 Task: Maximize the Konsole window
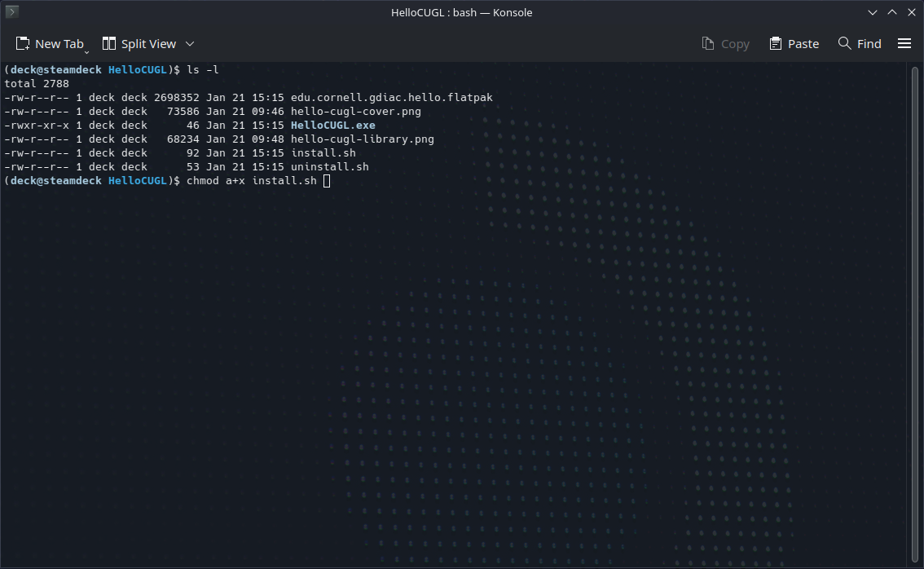tap(892, 12)
